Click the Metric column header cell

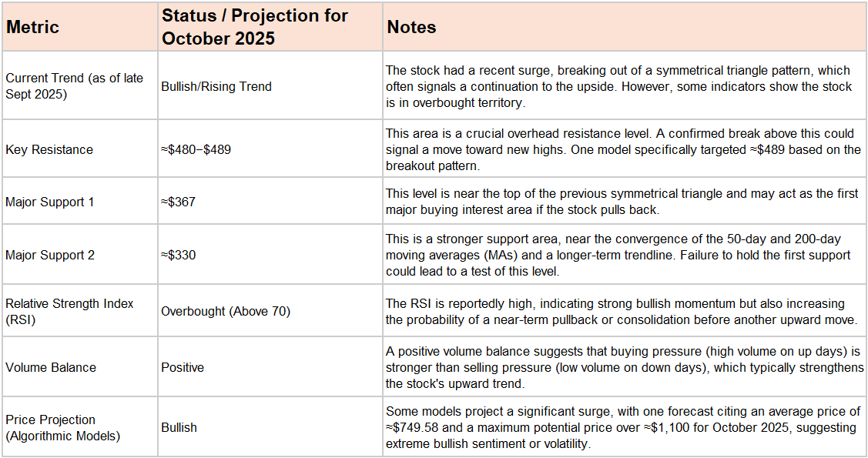tap(32, 27)
